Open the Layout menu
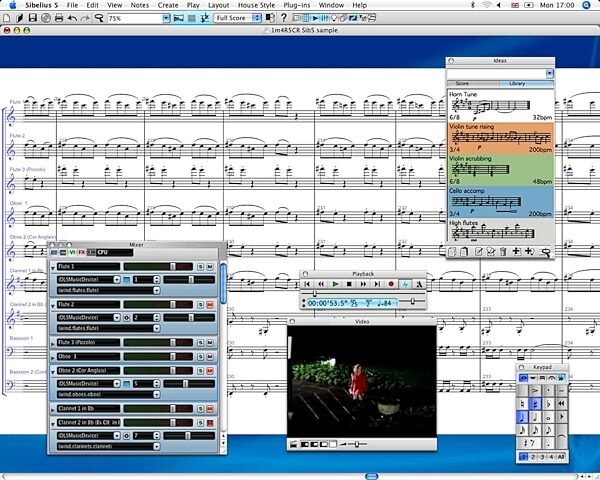Viewport: 600px width, 480px height. [x=218, y=5]
